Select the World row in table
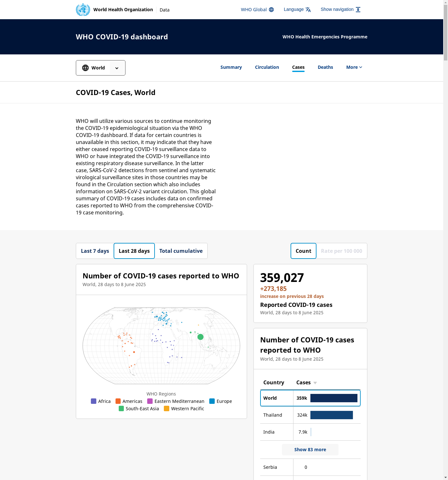The width and height of the screenshot is (448, 480). click(x=310, y=398)
